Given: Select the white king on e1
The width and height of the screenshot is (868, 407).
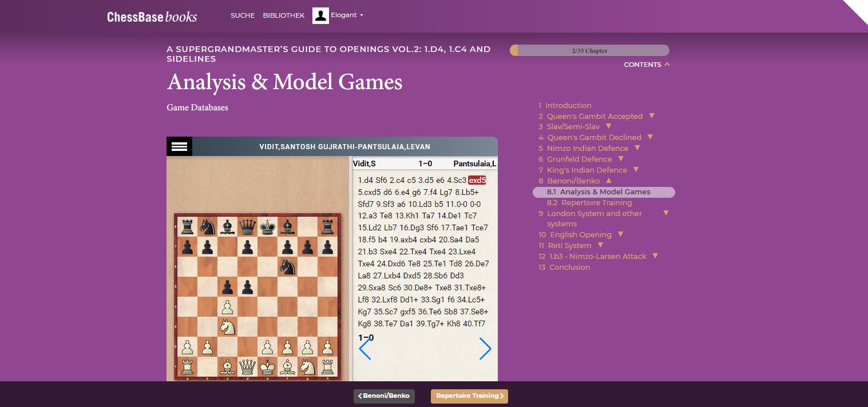Looking at the screenshot, I should (x=268, y=366).
